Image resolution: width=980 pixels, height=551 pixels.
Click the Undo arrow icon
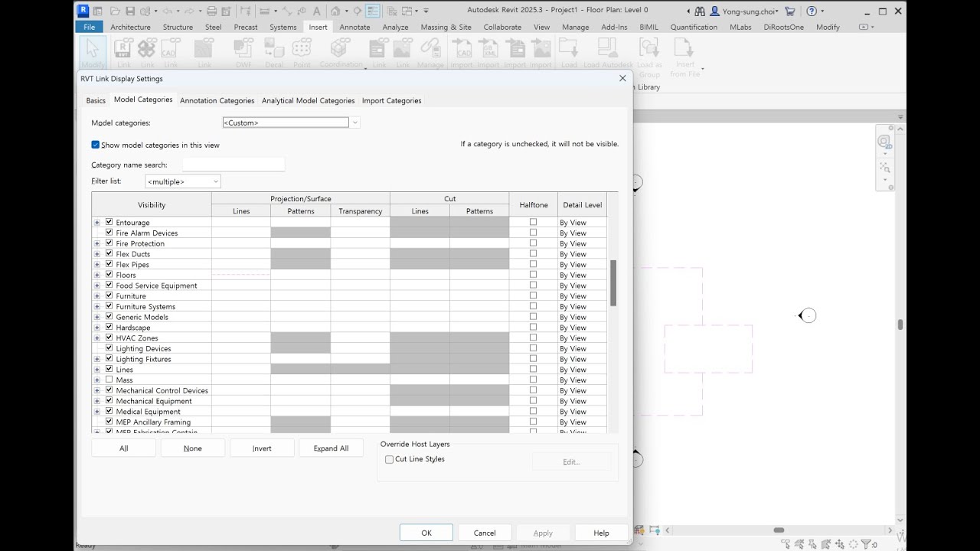(166, 11)
